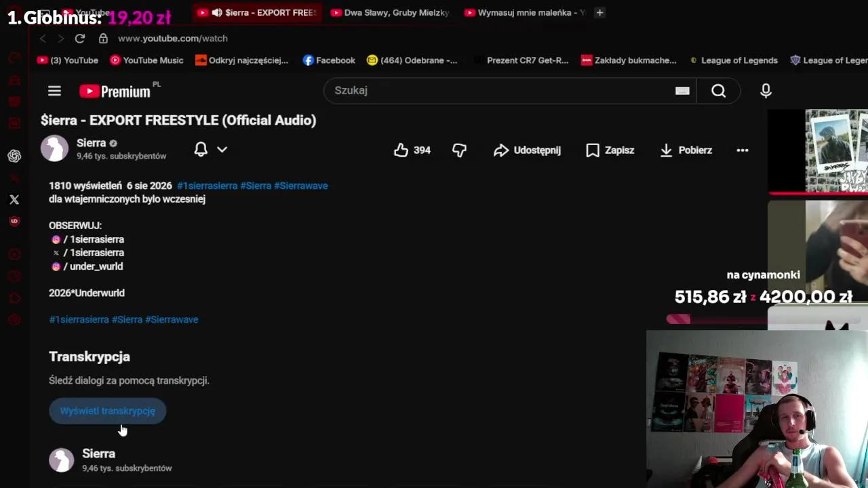Switch to the Dwa Sławy, Gruby Mielzky tab
Viewport: 868px width, 488px height.
coord(391,12)
